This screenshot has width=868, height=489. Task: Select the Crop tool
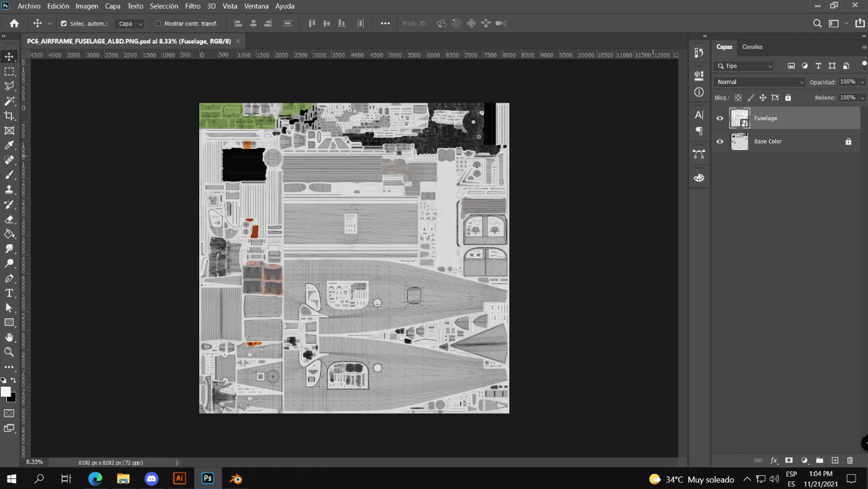click(9, 116)
